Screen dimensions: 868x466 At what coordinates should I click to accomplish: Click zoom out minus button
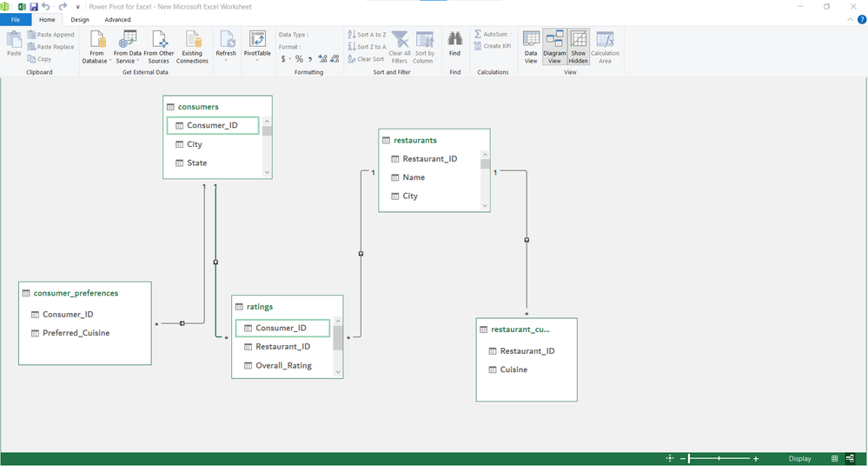pyautogui.click(x=683, y=458)
